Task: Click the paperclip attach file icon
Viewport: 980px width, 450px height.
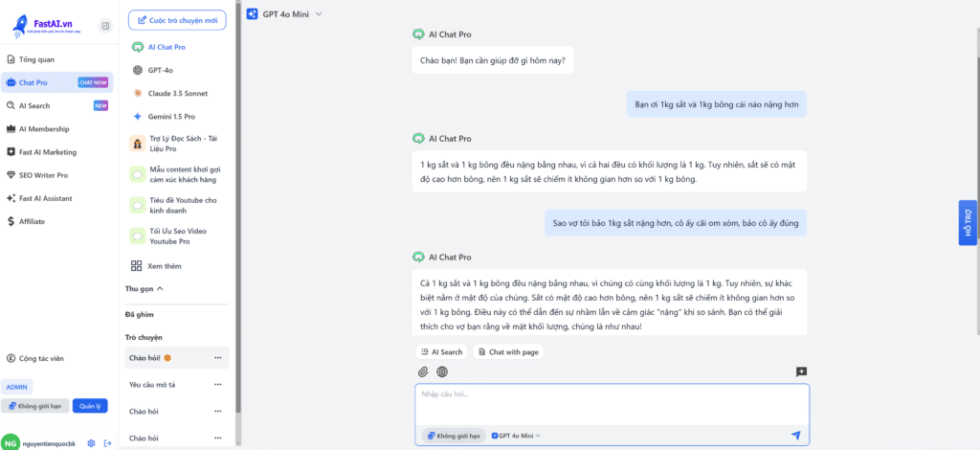Action: (423, 371)
